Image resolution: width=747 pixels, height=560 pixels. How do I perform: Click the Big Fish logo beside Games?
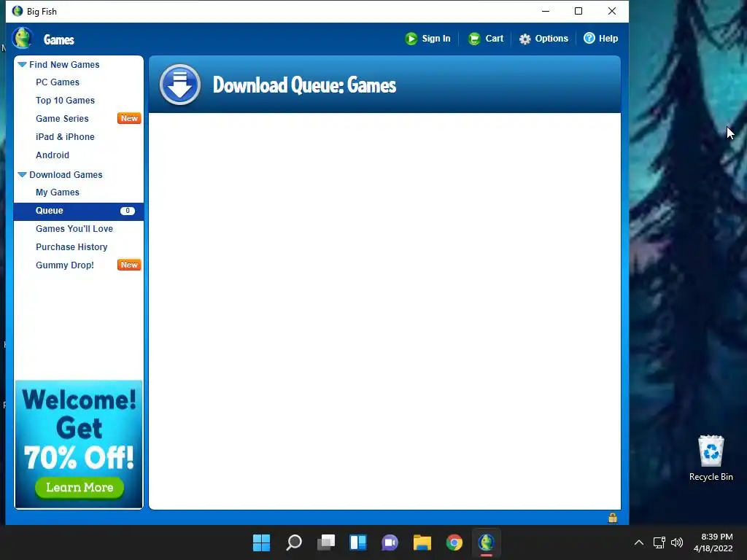point(22,39)
